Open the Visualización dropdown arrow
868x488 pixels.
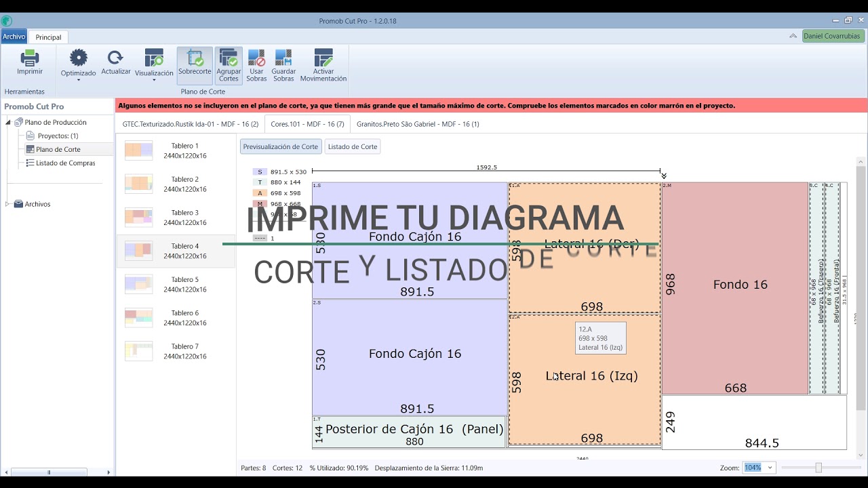[x=154, y=80]
